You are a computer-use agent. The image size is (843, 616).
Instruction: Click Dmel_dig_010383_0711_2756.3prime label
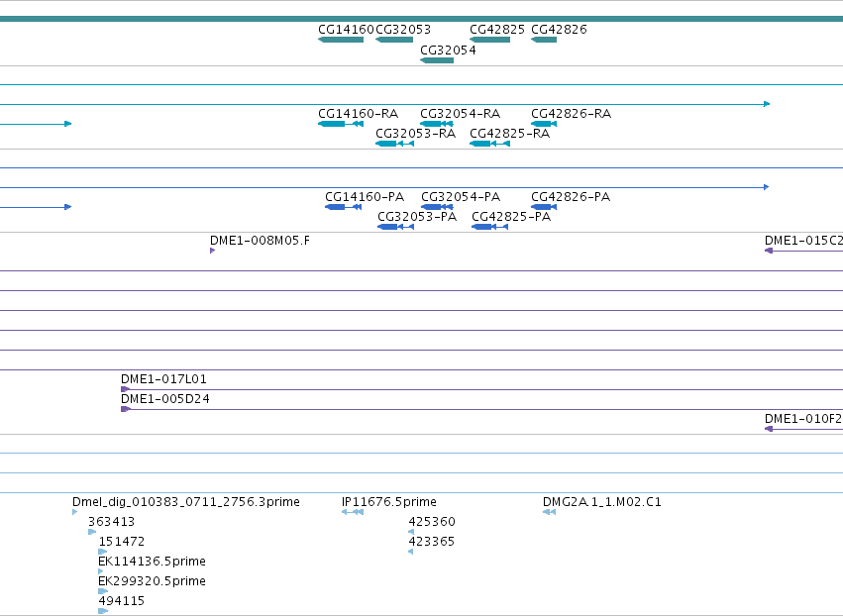tap(186, 502)
